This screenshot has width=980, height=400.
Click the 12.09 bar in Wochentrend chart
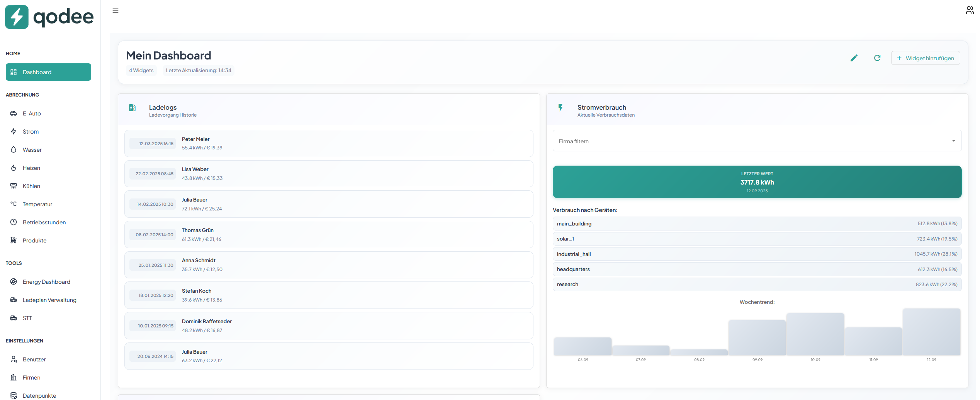click(931, 332)
